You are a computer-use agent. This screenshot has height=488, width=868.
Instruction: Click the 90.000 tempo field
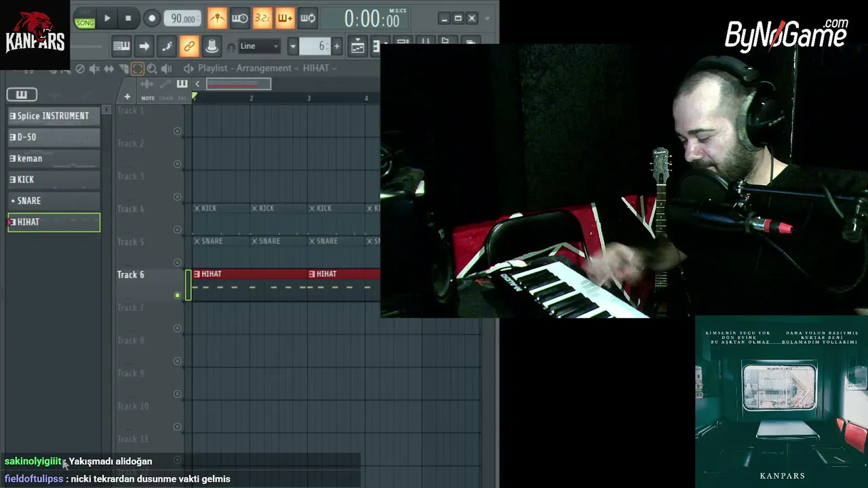point(182,19)
